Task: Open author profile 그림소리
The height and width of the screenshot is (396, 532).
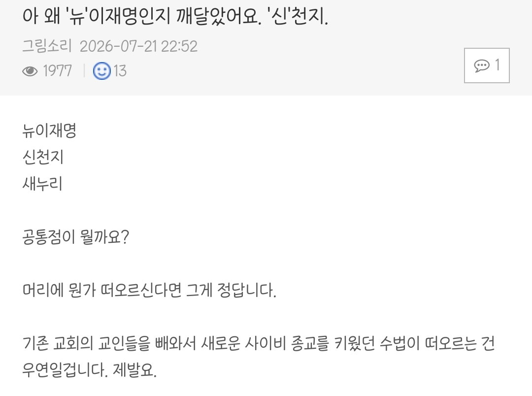Action: [47, 46]
